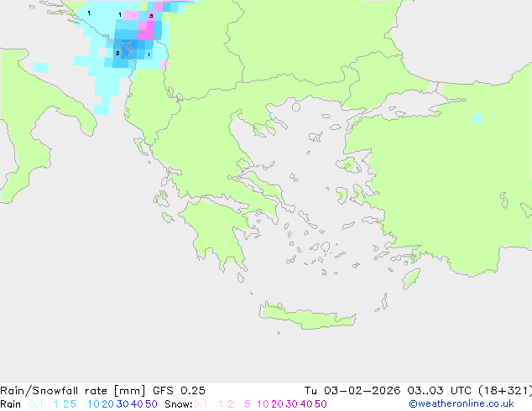Screen dimensions: 532x411
Task: Click the 'GFS 0.25' model label
Action: tap(179, 391)
